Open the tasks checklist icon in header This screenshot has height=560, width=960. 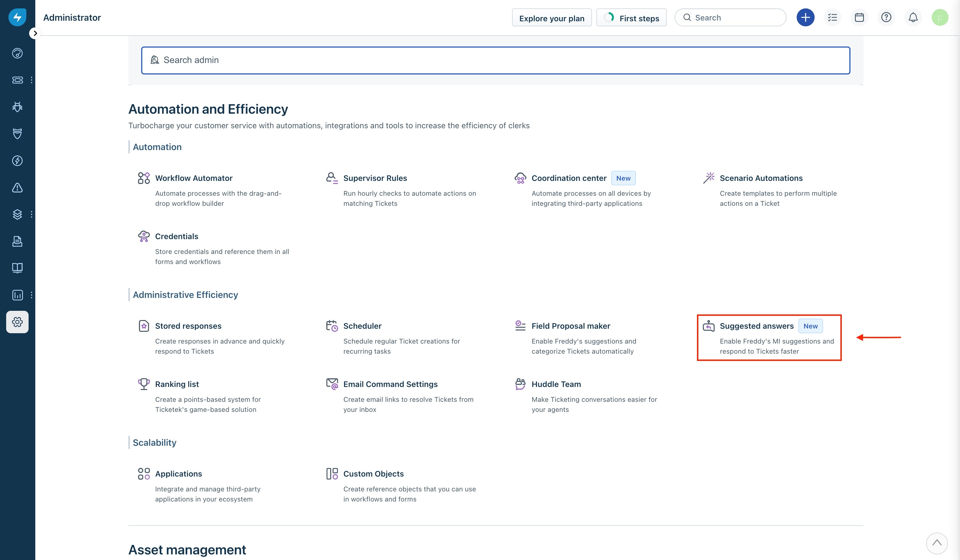[832, 18]
